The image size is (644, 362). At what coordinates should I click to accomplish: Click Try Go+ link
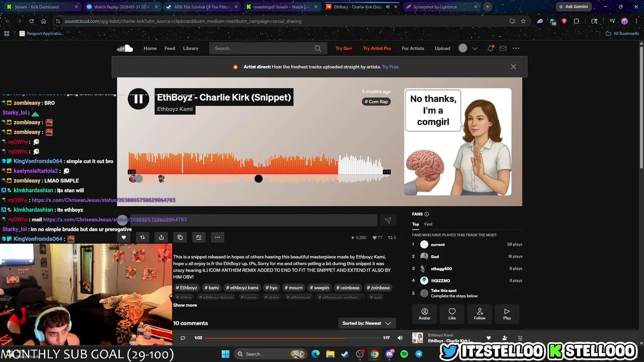344,48
